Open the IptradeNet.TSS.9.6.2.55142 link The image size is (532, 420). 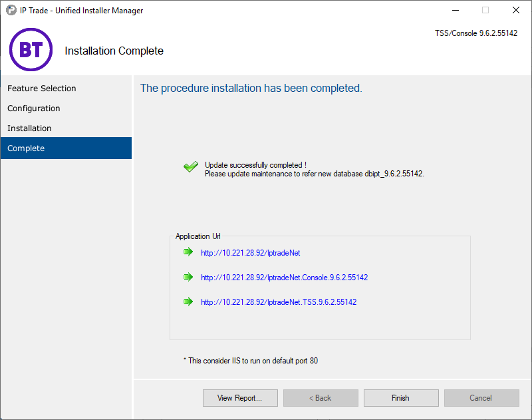[279, 302]
